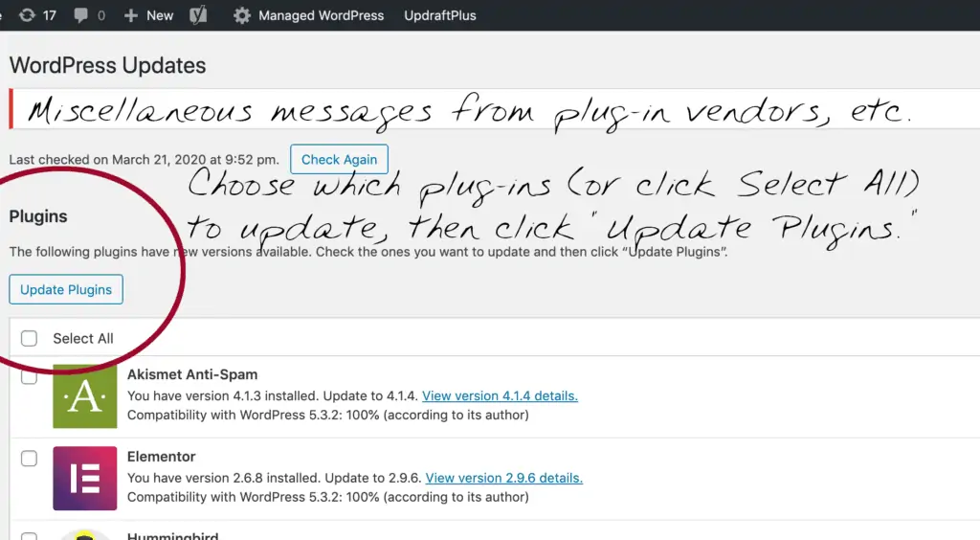Click the plus New icon

click(130, 15)
